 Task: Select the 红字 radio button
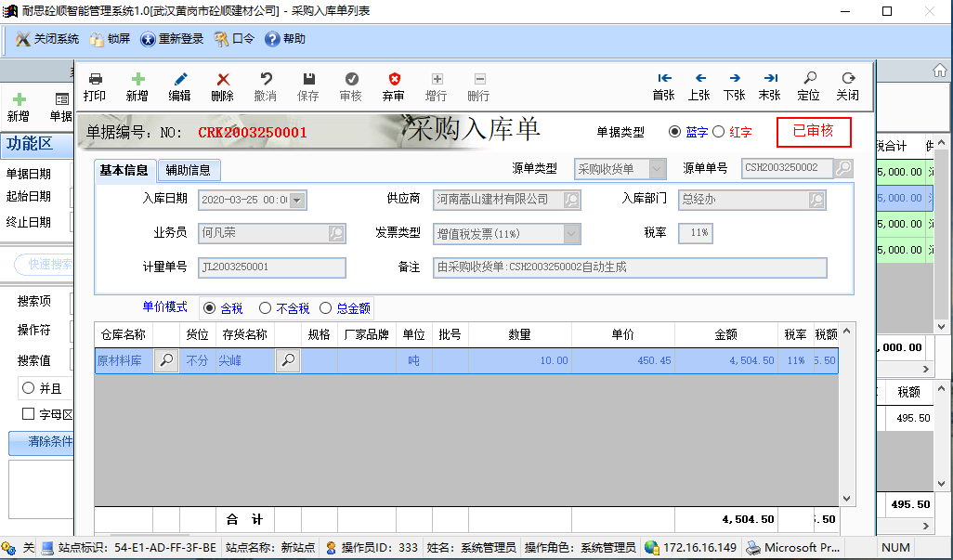tap(718, 133)
